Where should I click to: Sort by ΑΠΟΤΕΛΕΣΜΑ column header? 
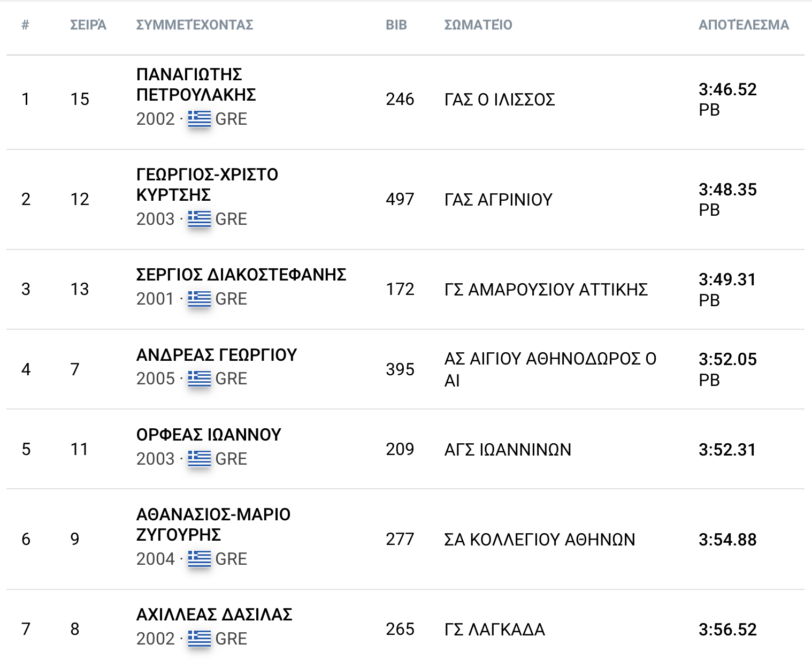744,25
